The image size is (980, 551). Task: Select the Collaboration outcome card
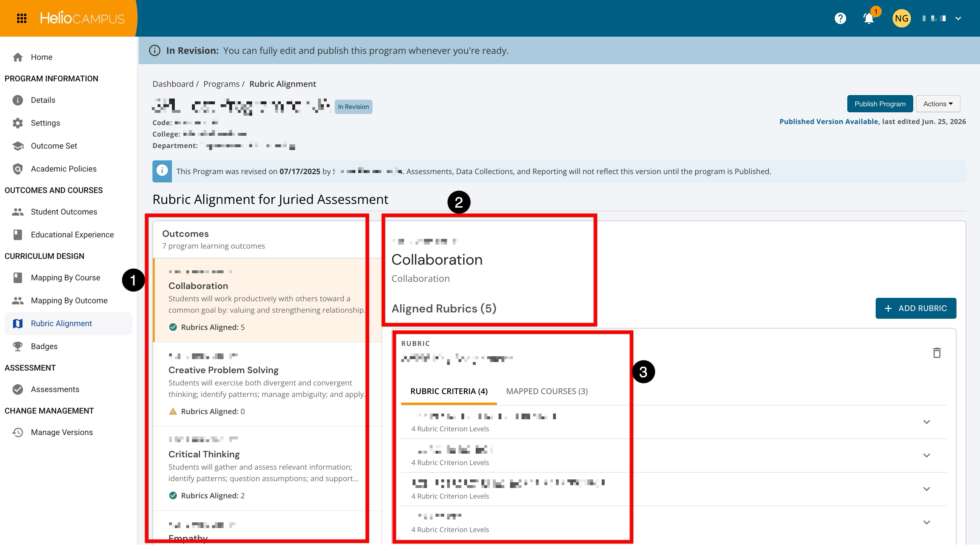[267, 300]
